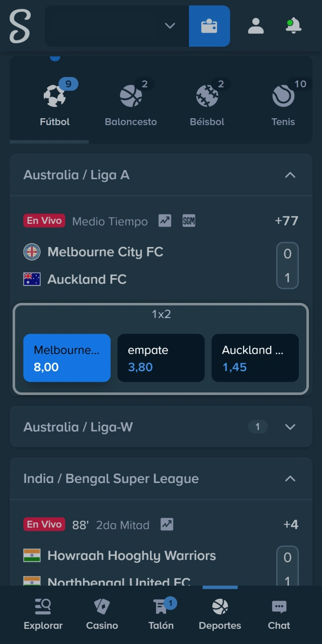Viewport: 322px width, 644px height.
Task: Select the SGM same-game multi icon
Action: point(189,220)
